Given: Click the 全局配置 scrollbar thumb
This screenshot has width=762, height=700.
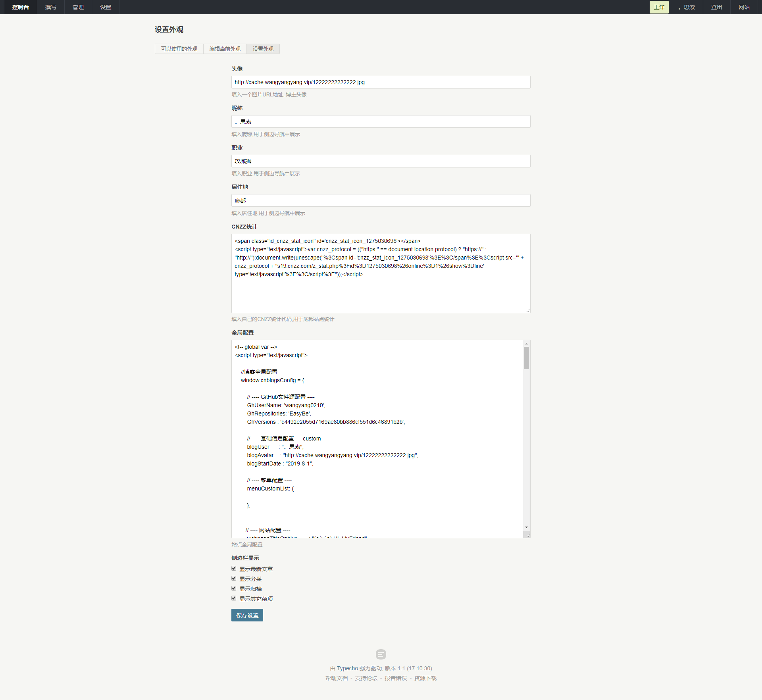Looking at the screenshot, I should (526, 358).
